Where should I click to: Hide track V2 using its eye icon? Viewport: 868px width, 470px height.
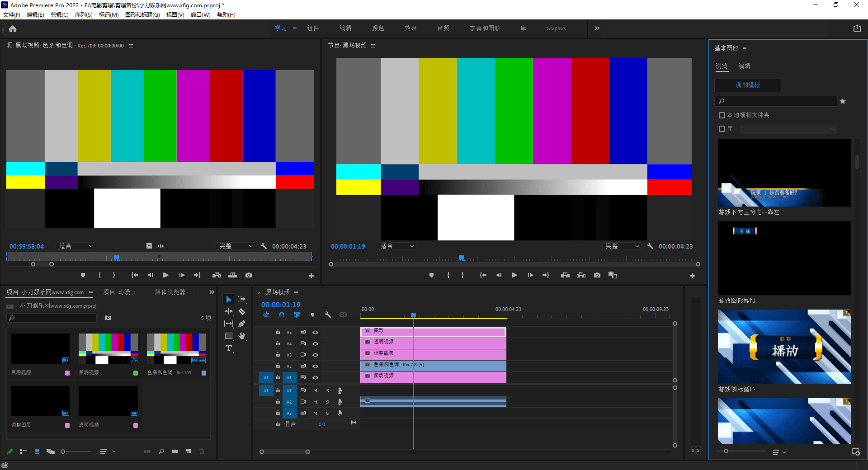315,366
